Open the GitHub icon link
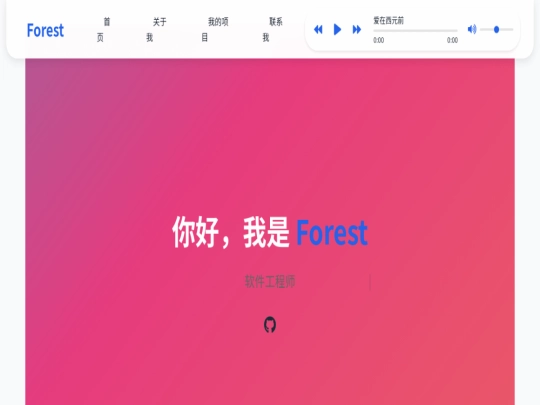The image size is (540, 405). tap(270, 325)
